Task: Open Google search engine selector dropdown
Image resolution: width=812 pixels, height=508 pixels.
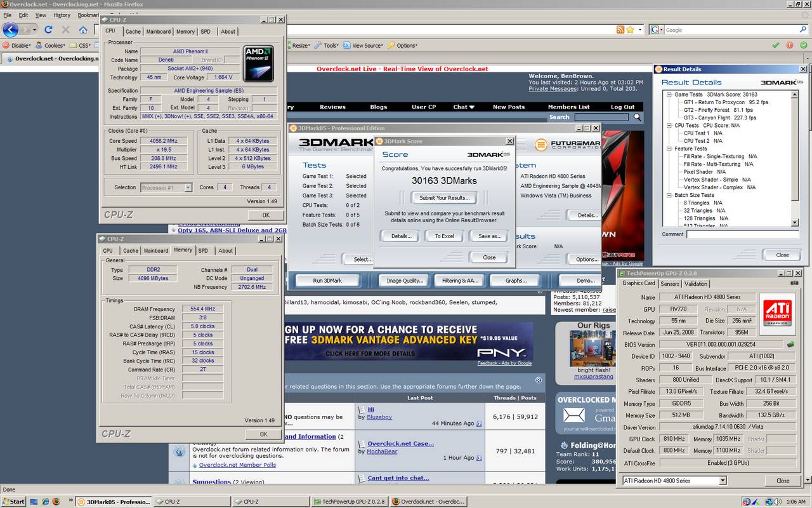Action: pos(657,30)
